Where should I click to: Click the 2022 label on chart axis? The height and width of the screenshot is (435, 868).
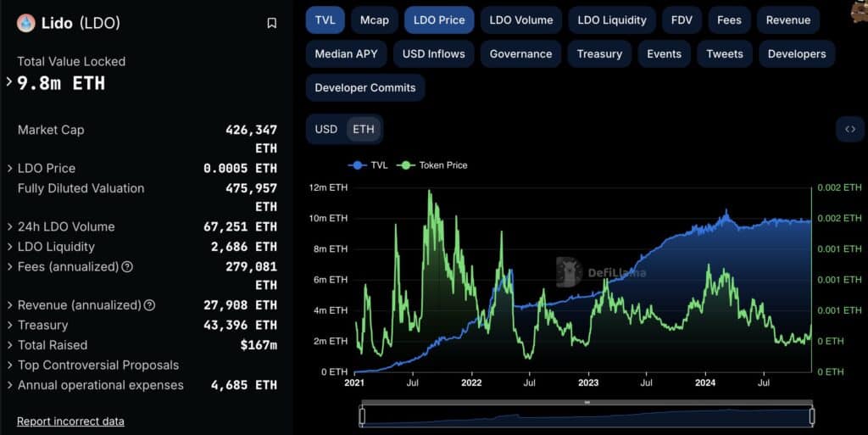tap(471, 382)
